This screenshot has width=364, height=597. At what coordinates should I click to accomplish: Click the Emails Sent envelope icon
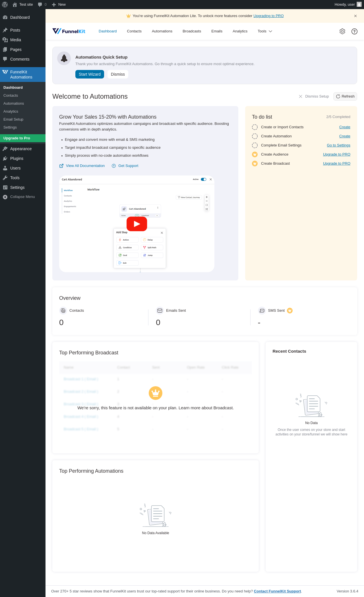pyautogui.click(x=160, y=311)
